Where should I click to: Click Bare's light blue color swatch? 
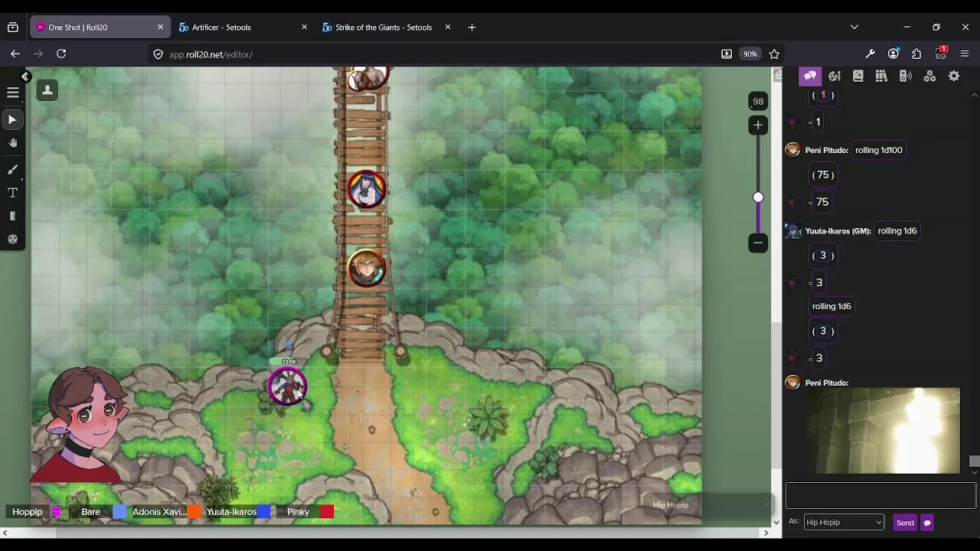[x=119, y=512]
